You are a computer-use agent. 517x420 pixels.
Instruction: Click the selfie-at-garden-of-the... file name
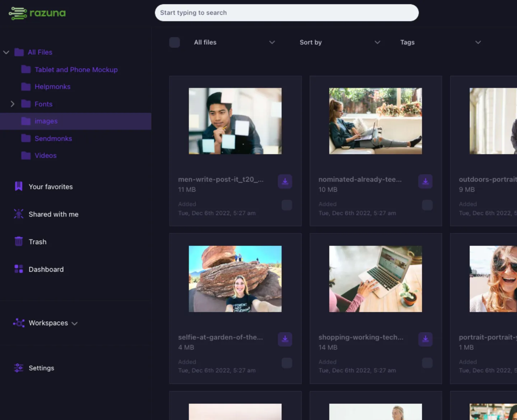coord(220,337)
